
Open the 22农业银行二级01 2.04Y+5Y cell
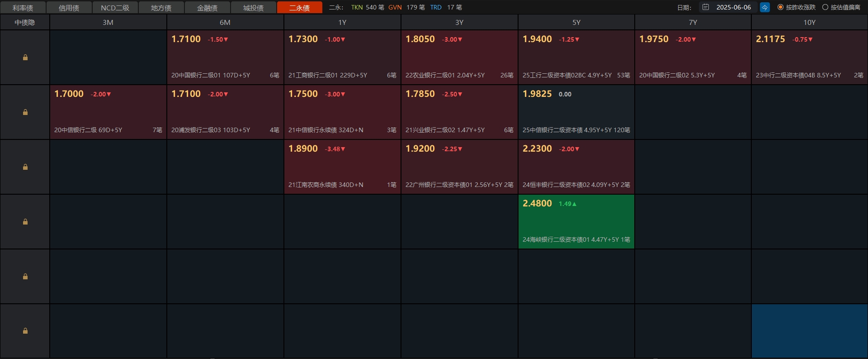(459, 57)
